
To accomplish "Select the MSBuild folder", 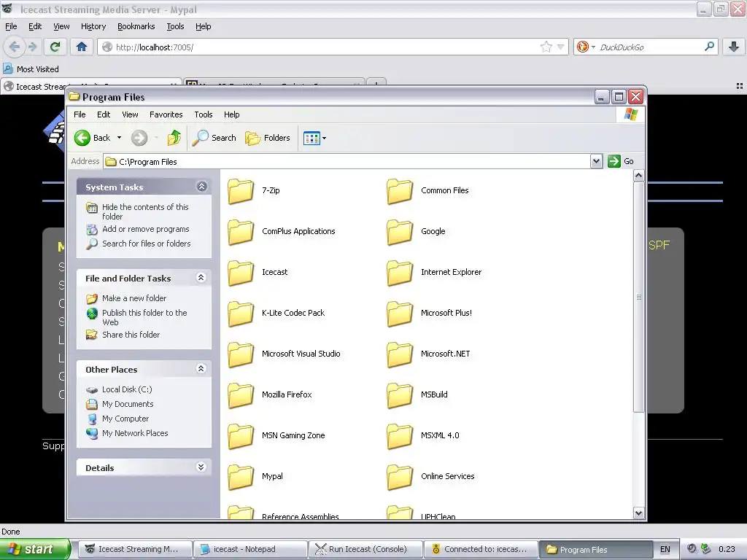I will click(x=417, y=394).
